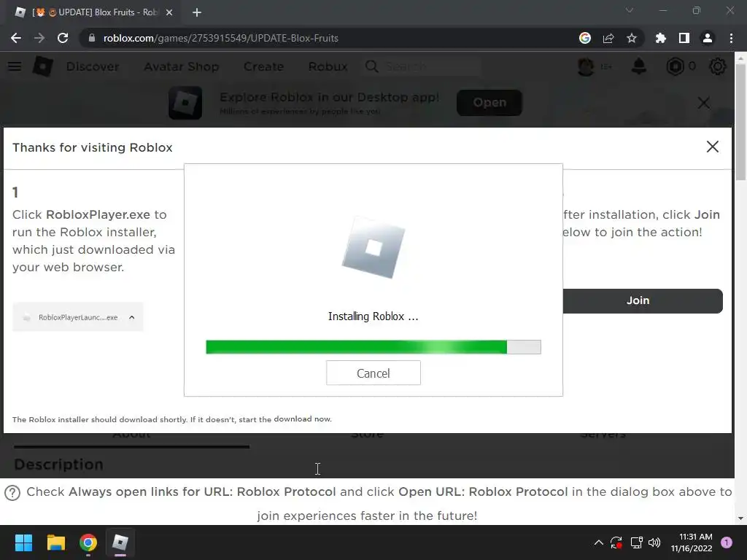Image resolution: width=747 pixels, height=560 pixels.
Task: Select the Blox Fruits browser tab
Action: pos(94,12)
